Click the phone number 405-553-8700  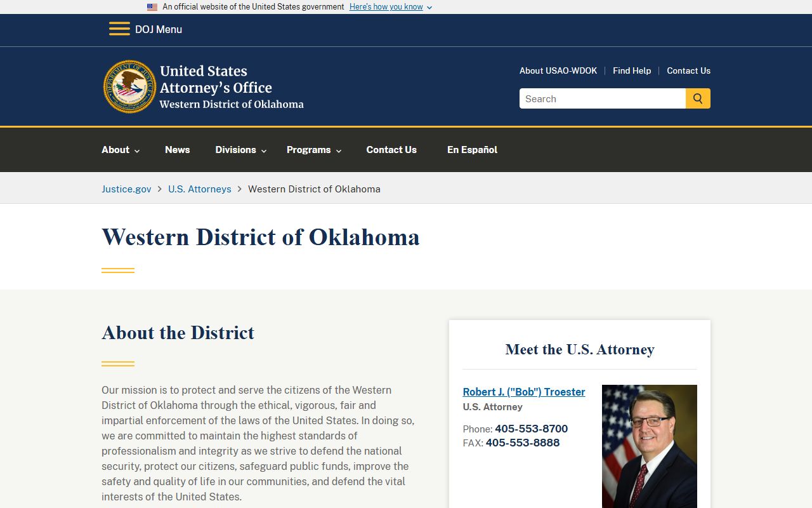click(x=532, y=429)
